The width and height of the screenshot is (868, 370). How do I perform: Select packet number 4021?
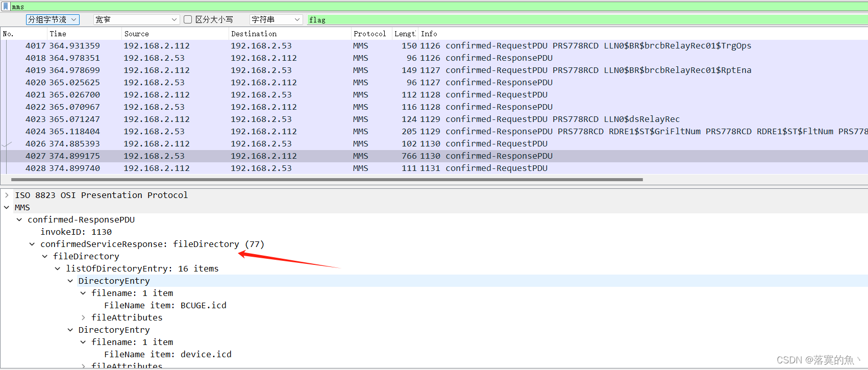click(434, 95)
